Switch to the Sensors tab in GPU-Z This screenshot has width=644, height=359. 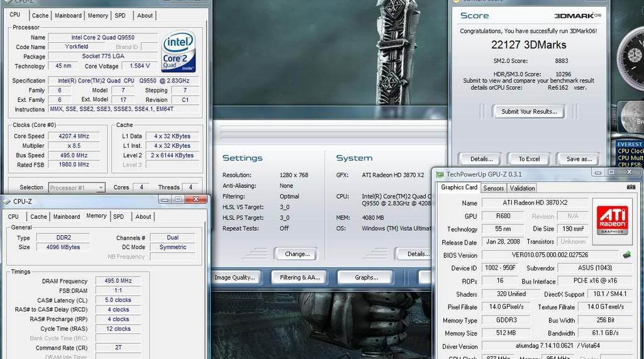tap(493, 188)
